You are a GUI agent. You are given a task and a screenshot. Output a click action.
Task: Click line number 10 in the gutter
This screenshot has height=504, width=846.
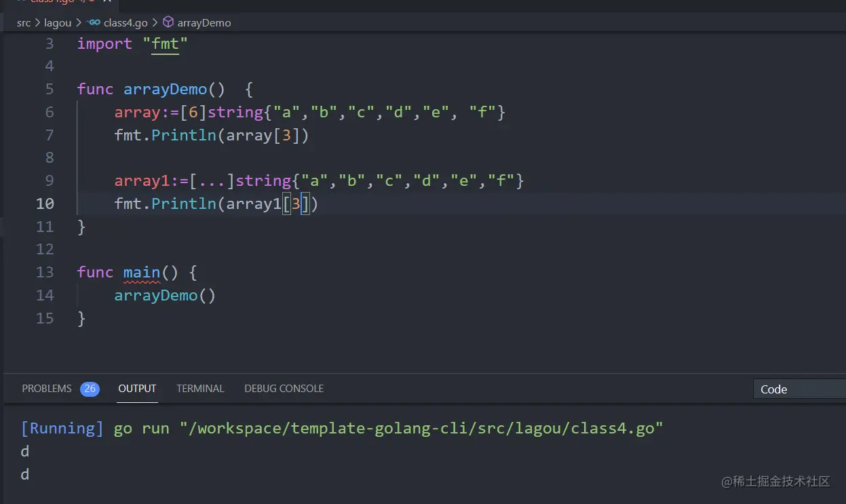[x=45, y=203]
